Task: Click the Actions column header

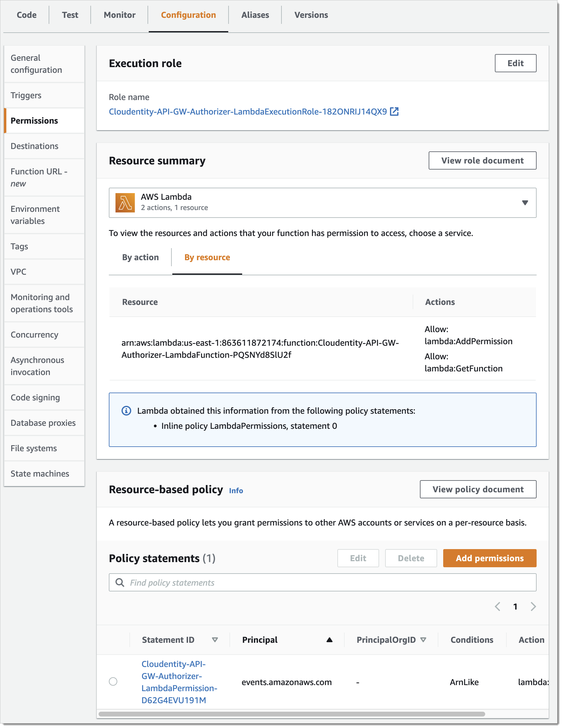Action: click(440, 302)
